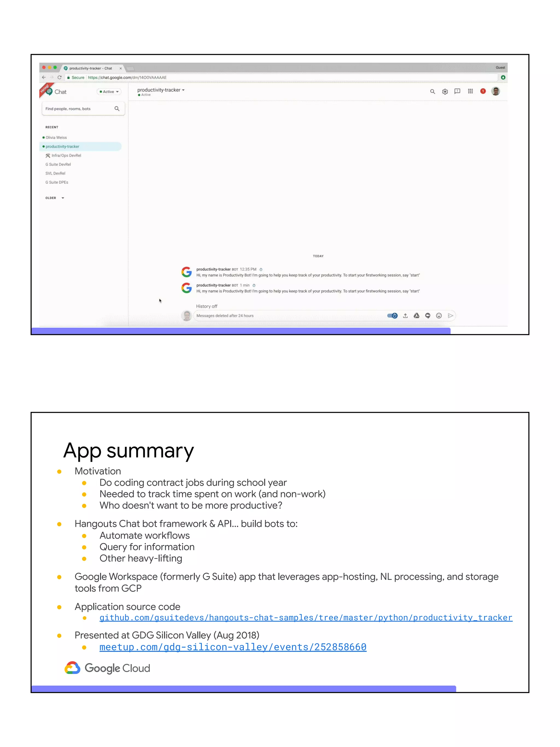Click the send feedback icon
560x747 pixels.
pyautogui.click(x=457, y=91)
